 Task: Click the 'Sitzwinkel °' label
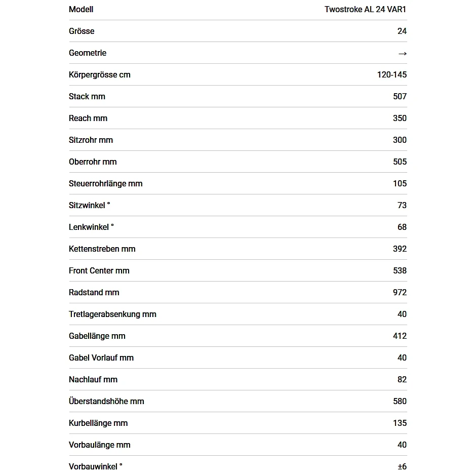tap(89, 205)
